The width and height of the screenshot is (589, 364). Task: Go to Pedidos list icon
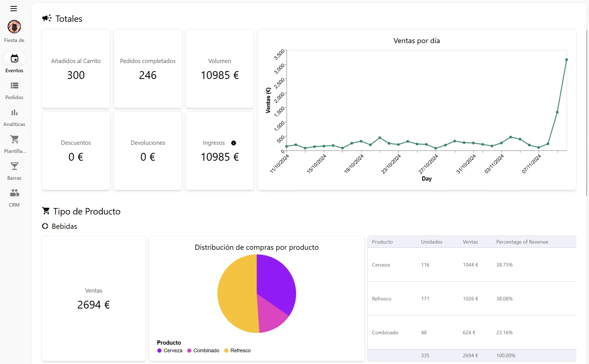(x=14, y=85)
